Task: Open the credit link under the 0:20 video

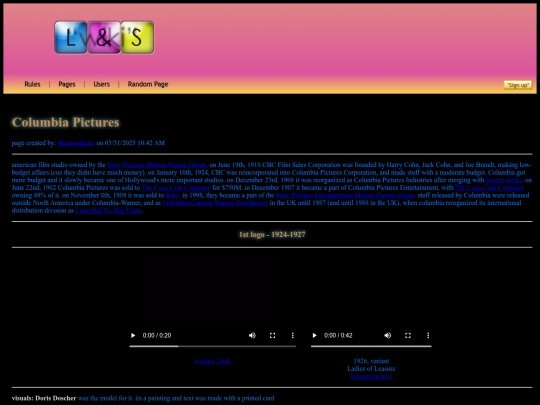Action: [x=212, y=361]
